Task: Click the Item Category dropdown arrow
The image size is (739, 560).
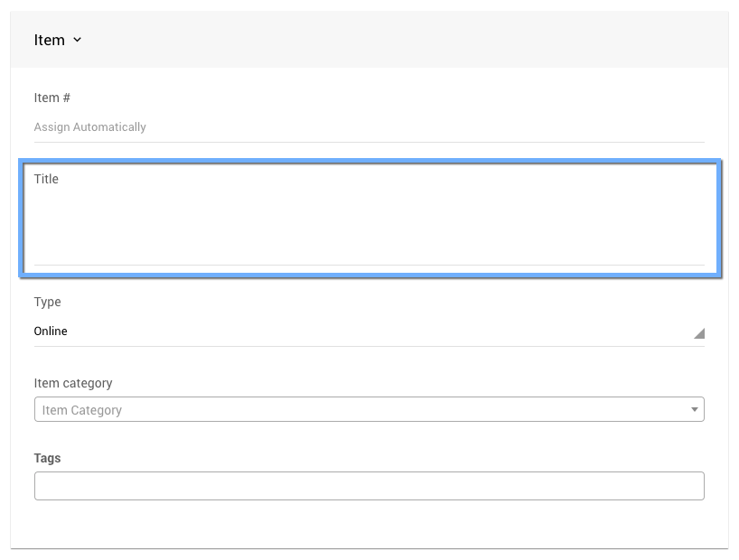Action: 694,410
